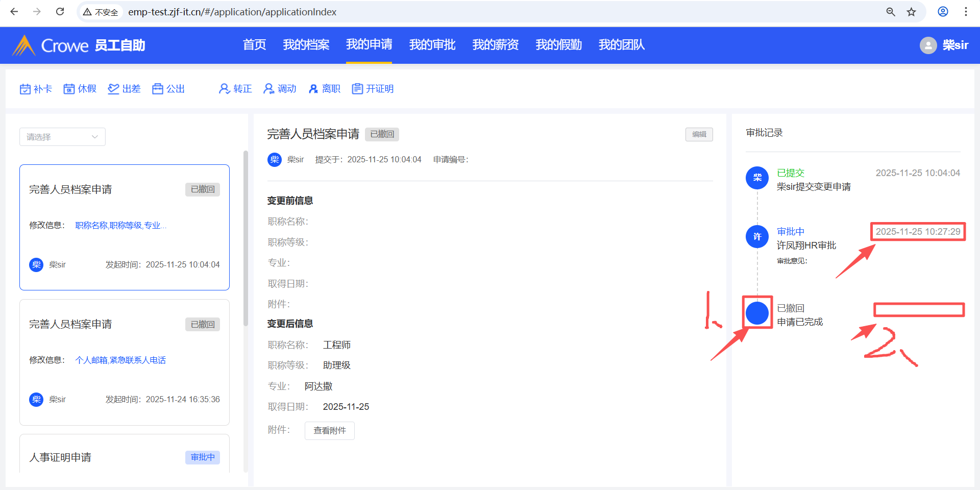
Task: Click the 查看附件 button
Action: [329, 430]
